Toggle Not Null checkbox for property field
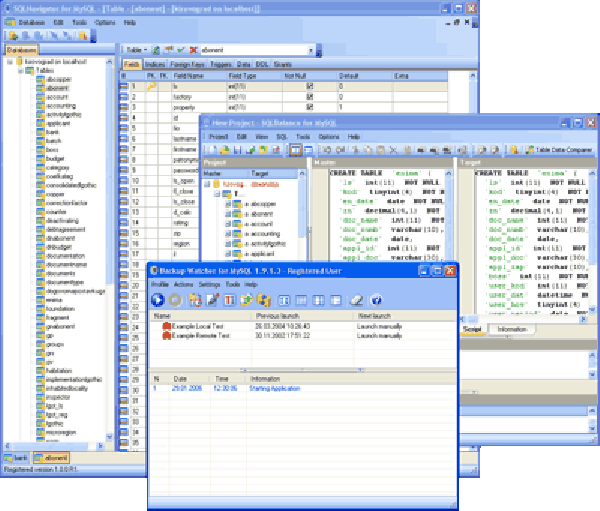The width and height of the screenshot is (600, 511). pos(310,107)
